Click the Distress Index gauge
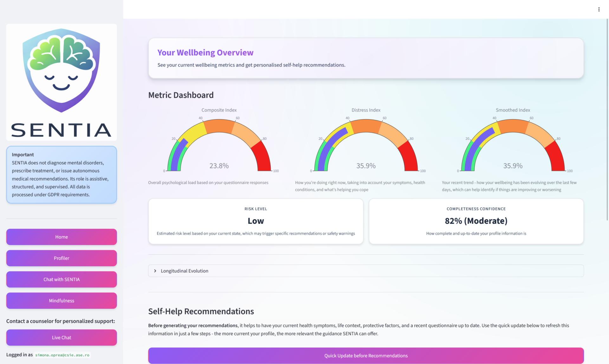 (366, 145)
